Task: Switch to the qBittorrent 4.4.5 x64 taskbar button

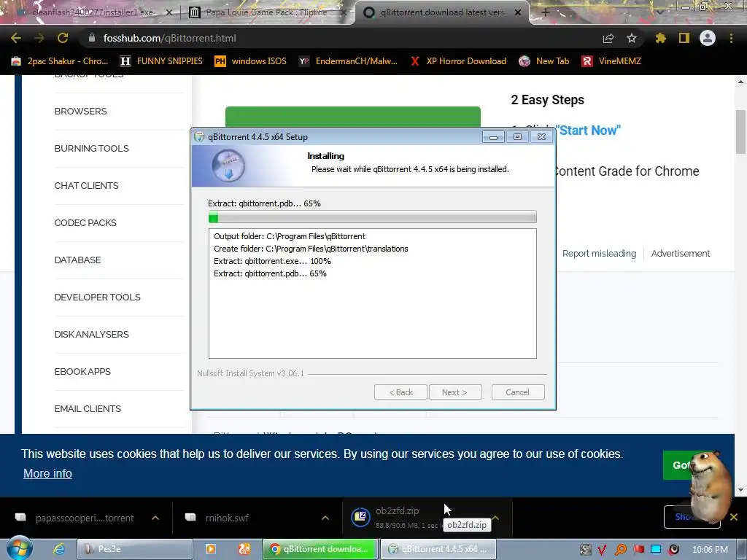Action: [x=438, y=549]
